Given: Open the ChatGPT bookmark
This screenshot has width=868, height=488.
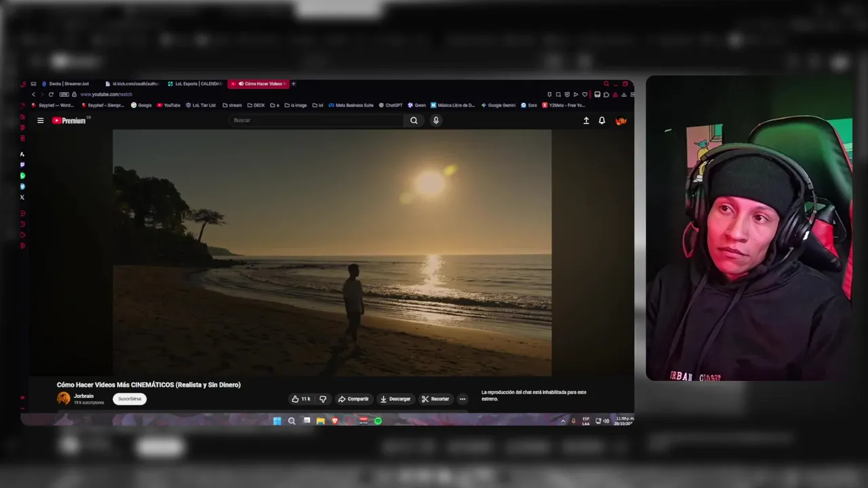Looking at the screenshot, I should coord(391,105).
